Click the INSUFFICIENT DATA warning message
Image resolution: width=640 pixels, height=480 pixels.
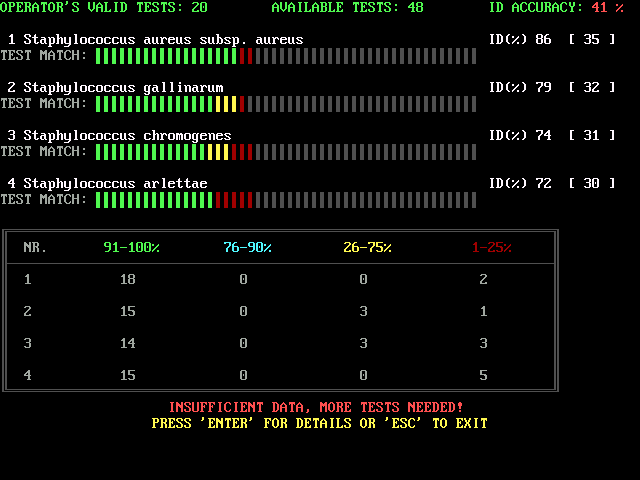click(315, 407)
